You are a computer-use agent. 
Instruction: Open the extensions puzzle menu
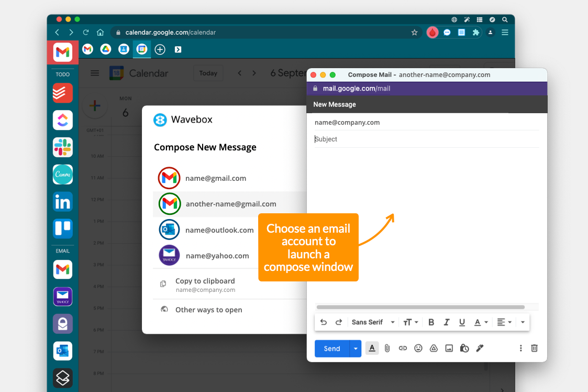(x=476, y=32)
